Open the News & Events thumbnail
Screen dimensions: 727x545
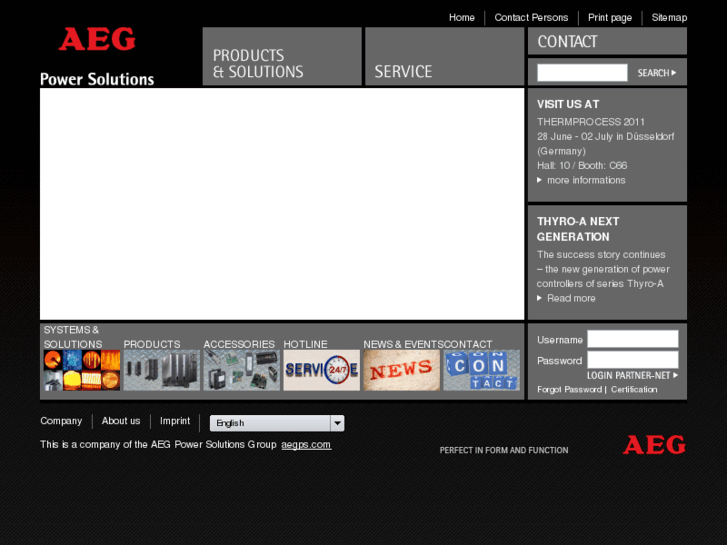402,370
